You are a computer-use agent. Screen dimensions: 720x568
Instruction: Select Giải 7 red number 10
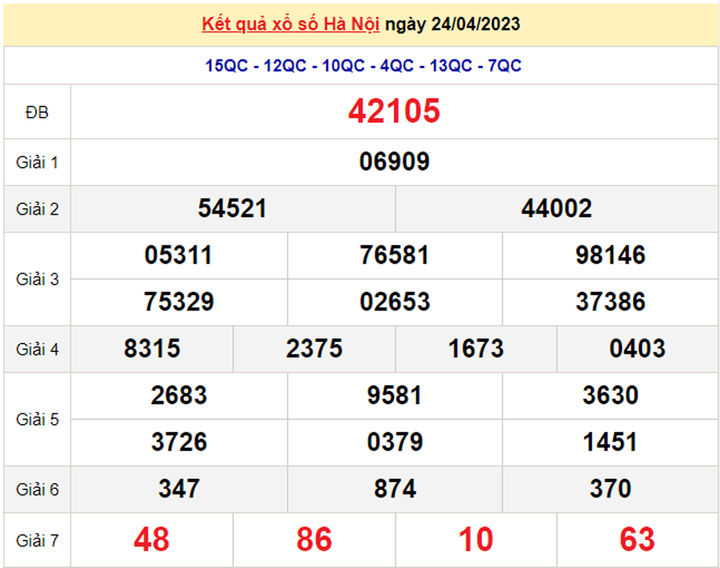(476, 540)
